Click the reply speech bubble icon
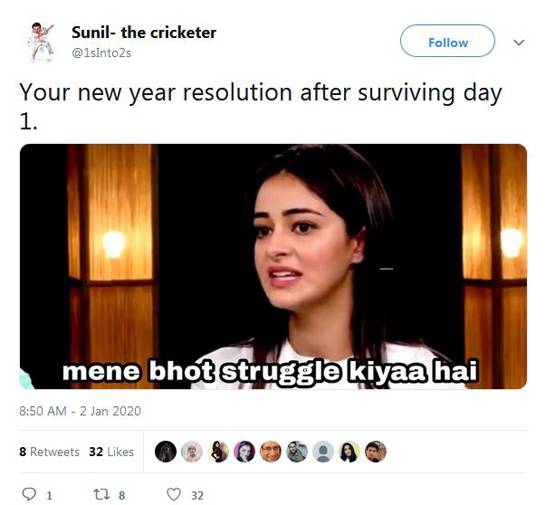 [x=29, y=494]
